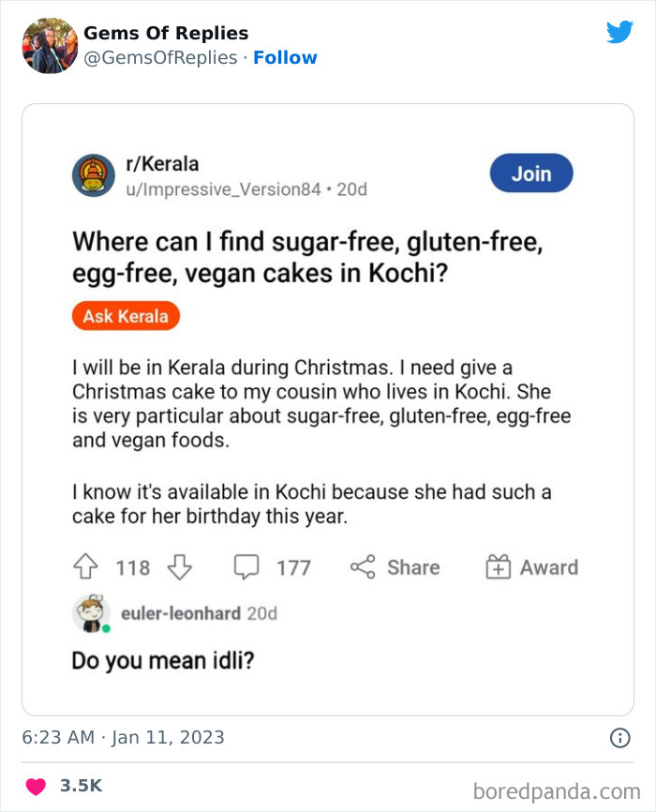Screen dimensions: 656x812
Task: Click euler-leonhard's avatar
Action: [x=92, y=613]
